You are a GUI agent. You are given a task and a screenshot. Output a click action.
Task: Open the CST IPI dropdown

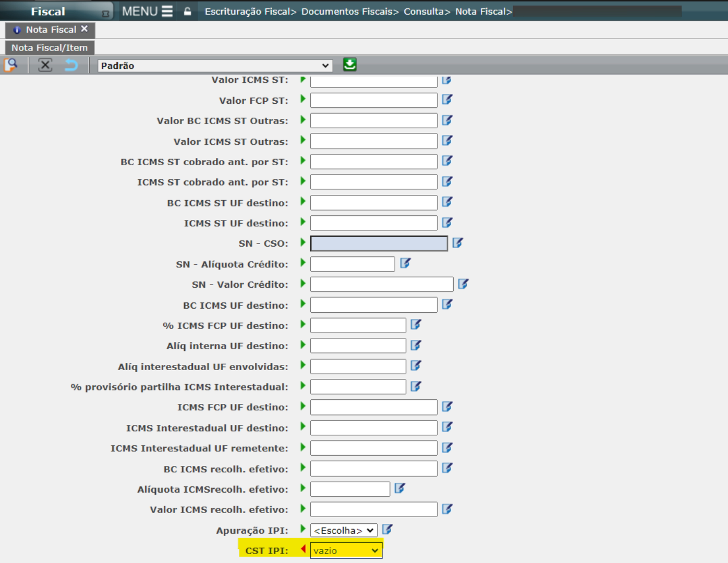[x=346, y=551]
